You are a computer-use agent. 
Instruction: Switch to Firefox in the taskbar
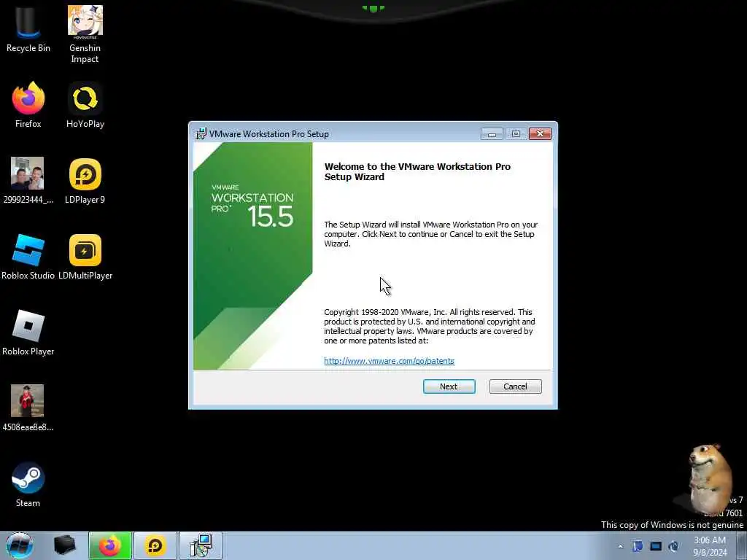(109, 545)
